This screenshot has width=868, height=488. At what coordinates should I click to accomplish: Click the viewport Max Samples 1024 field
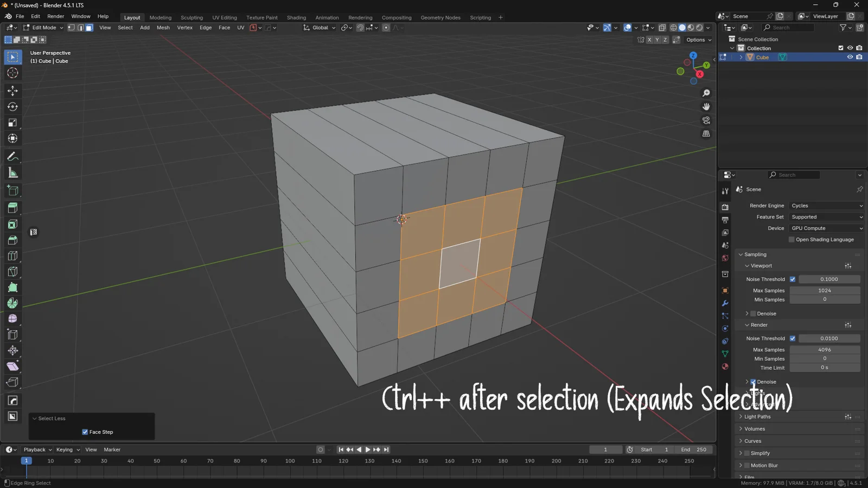coord(825,291)
